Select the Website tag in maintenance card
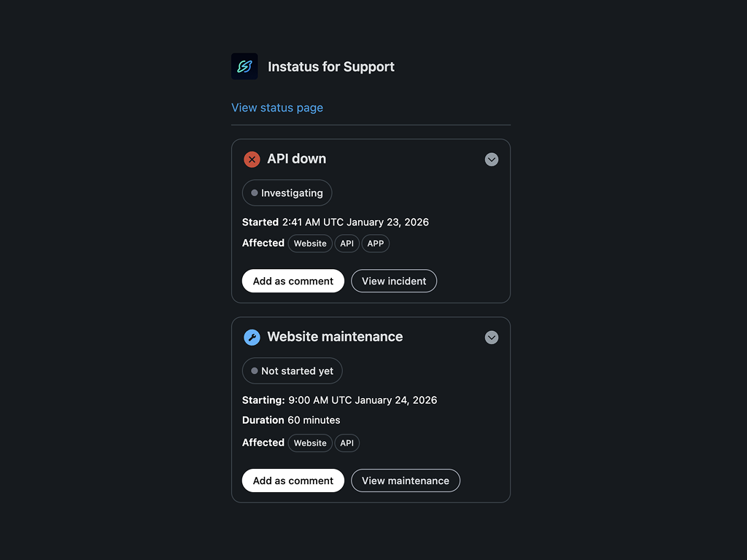 [x=310, y=443]
